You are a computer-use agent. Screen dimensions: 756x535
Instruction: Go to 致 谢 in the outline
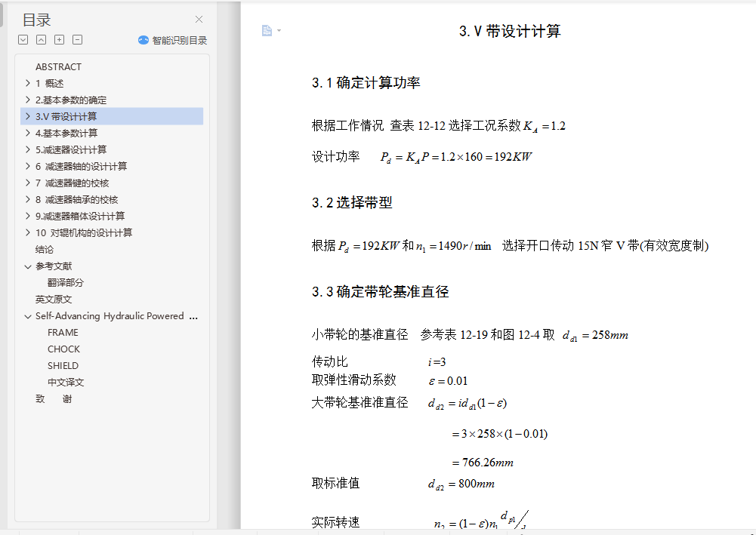[x=54, y=399]
